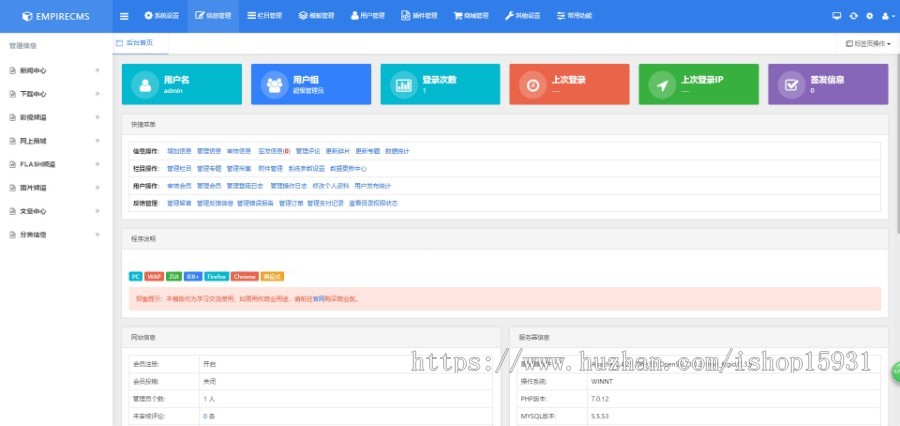Open the 管理评论 quick link
This screenshot has height=426, width=900.
pyautogui.click(x=308, y=151)
